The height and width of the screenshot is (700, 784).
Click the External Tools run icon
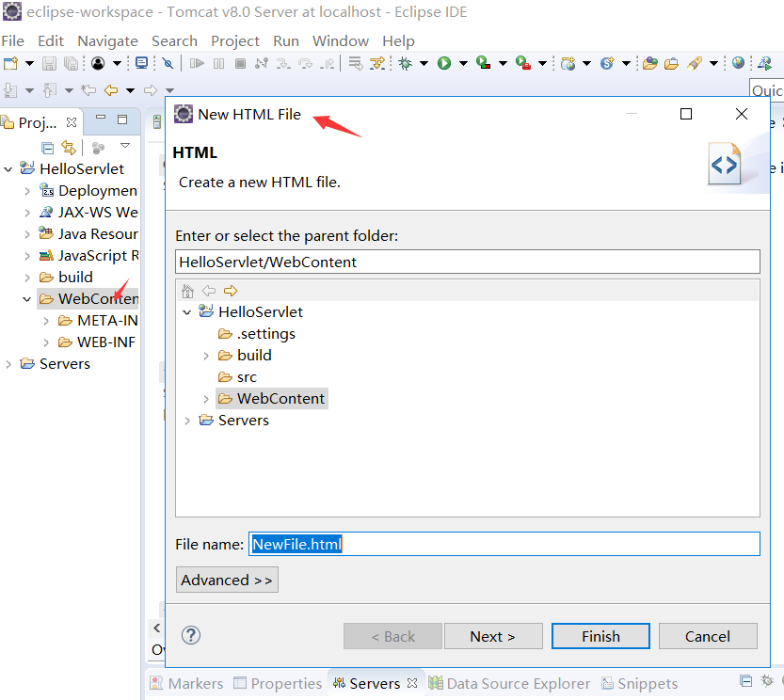click(x=522, y=63)
